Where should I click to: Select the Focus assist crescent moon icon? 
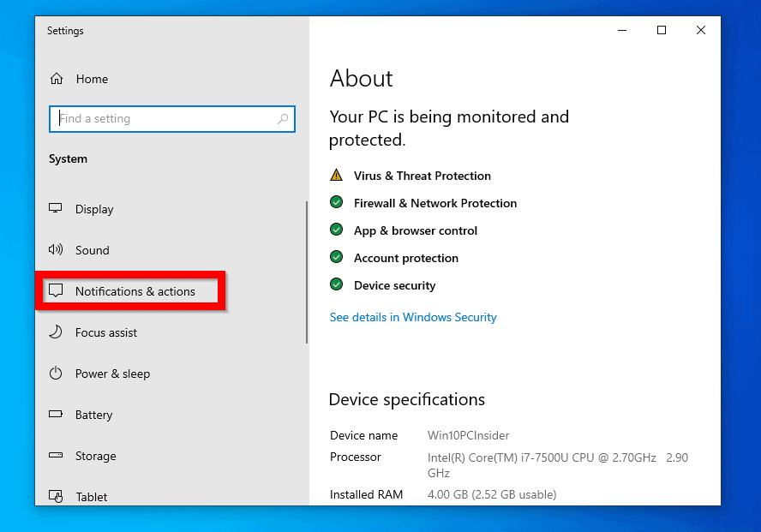coord(55,332)
